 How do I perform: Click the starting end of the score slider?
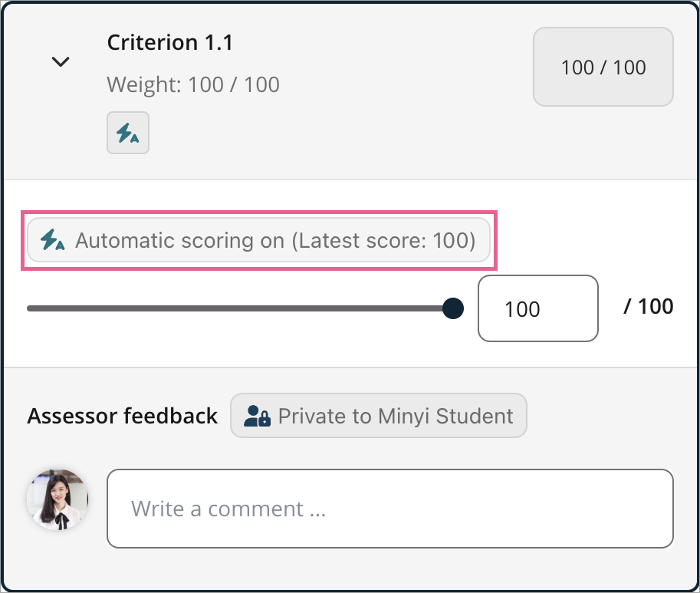click(29, 308)
